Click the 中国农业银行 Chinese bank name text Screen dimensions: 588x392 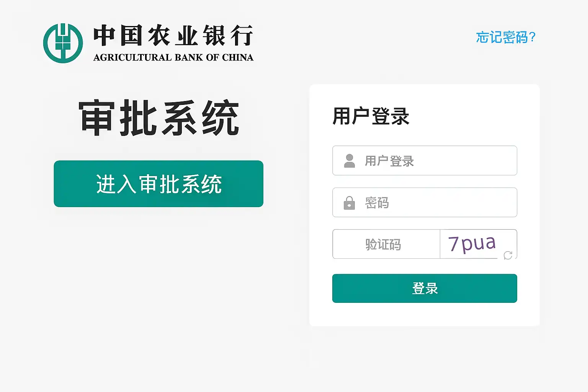173,36
